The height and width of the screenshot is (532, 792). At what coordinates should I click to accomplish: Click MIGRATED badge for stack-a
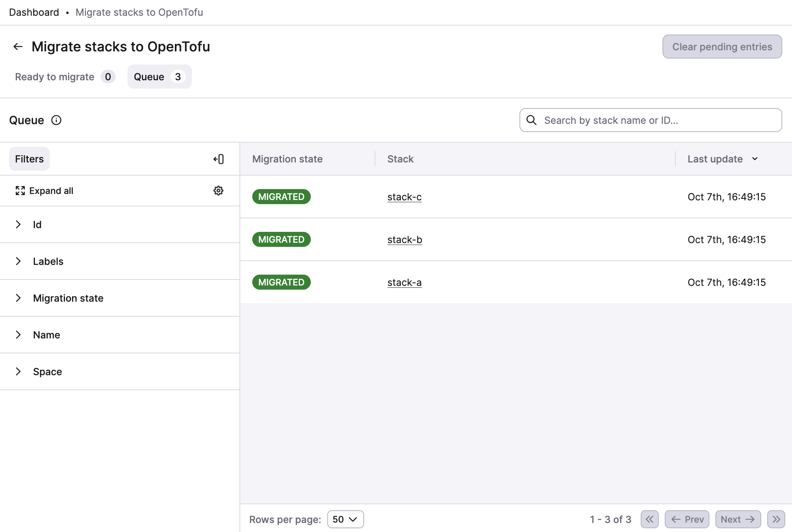point(282,282)
